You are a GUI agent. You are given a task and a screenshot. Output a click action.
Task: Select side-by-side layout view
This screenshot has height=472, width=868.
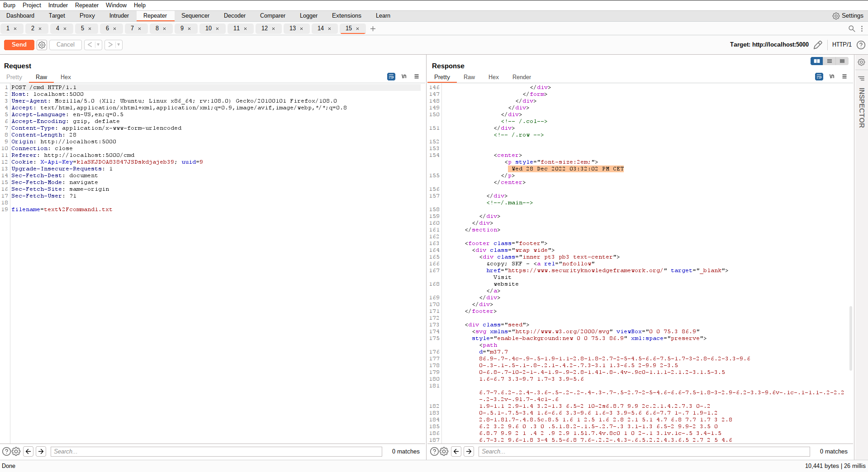pos(817,61)
